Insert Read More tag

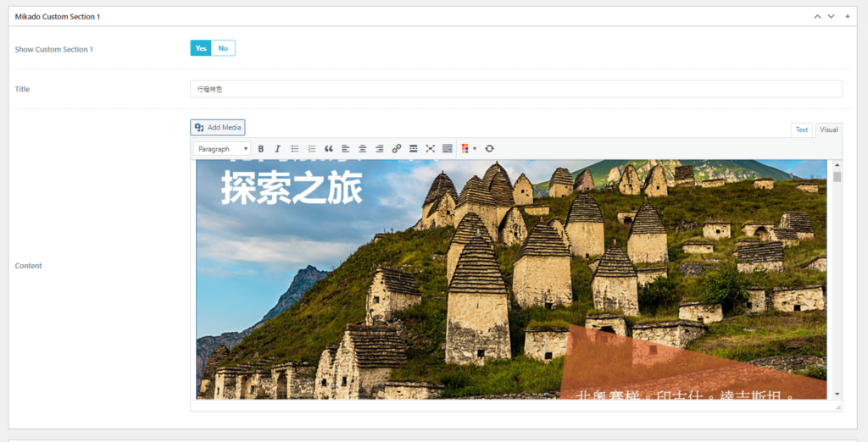[413, 149]
